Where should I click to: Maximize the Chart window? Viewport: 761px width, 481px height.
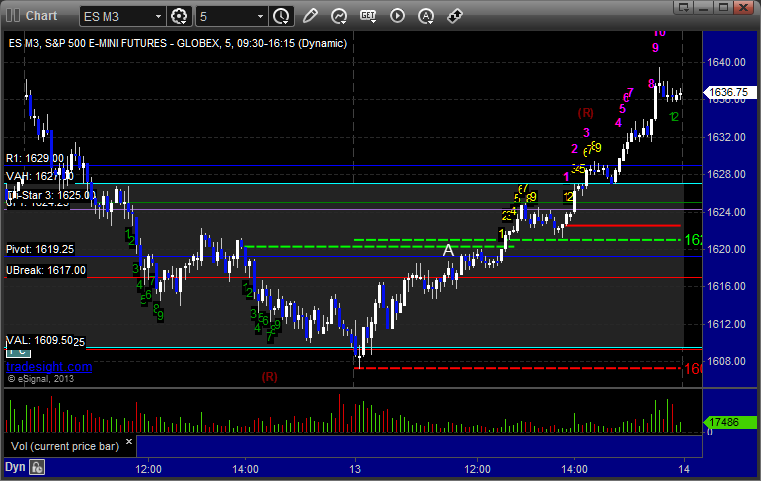click(724, 7)
